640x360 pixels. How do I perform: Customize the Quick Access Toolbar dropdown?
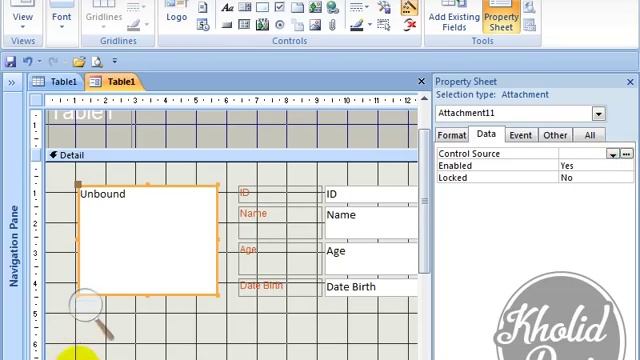(x=115, y=61)
